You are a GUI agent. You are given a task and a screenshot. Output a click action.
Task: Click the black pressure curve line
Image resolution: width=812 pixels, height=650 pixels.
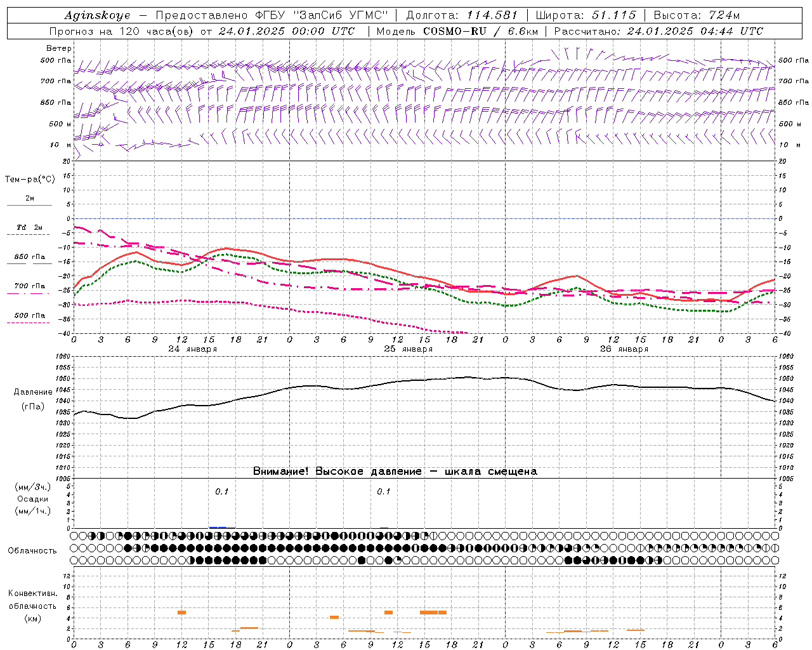(x=424, y=381)
